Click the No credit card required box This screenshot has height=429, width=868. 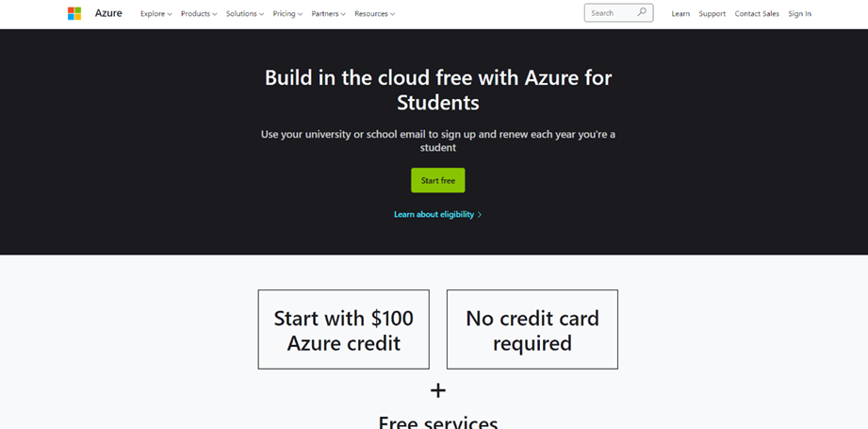tap(532, 329)
